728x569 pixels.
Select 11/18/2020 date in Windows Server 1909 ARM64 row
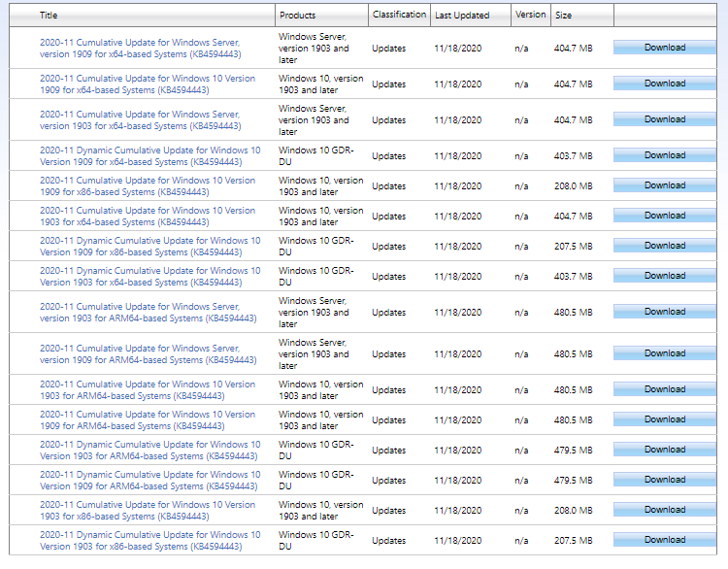[458, 354]
